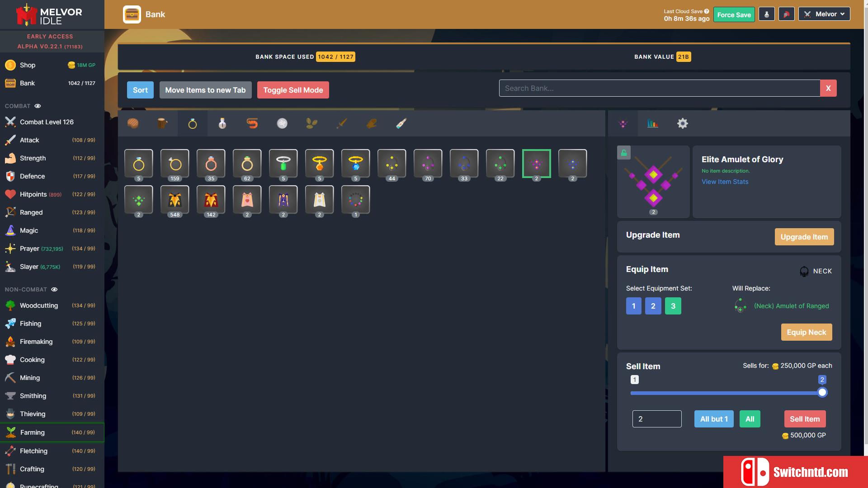
Task: Click Move Items to new Tab
Action: point(205,90)
